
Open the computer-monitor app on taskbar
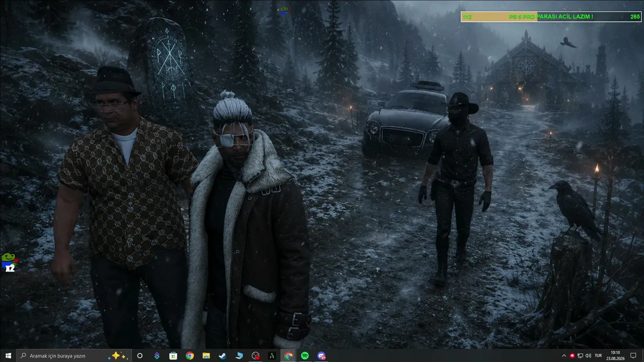pyautogui.click(x=239, y=355)
